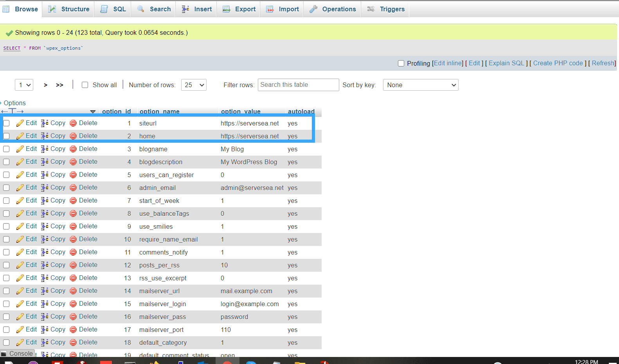Click the Copy icon in the blogname row
Screen dimensions: 619x364
click(x=45, y=149)
